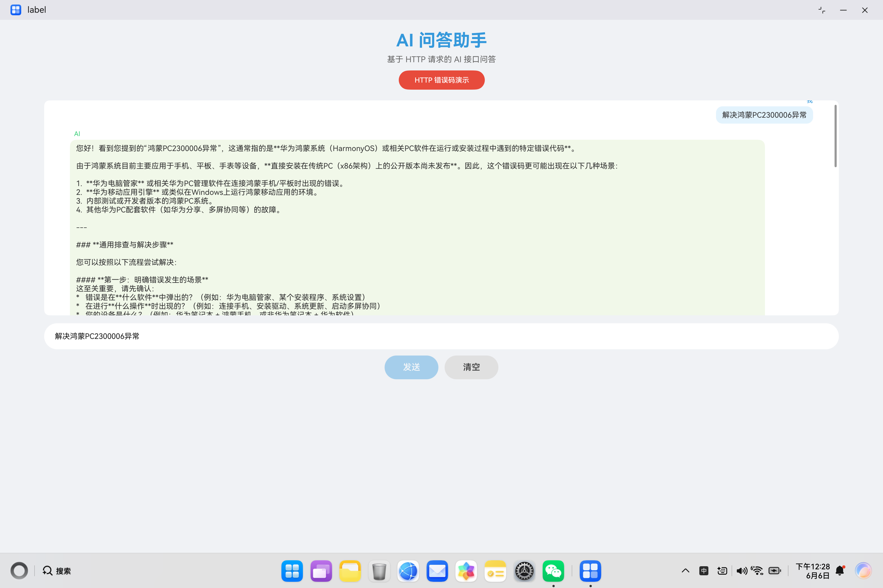Click the line 您可以按照以下流程尝试解决

pyautogui.click(x=127, y=262)
